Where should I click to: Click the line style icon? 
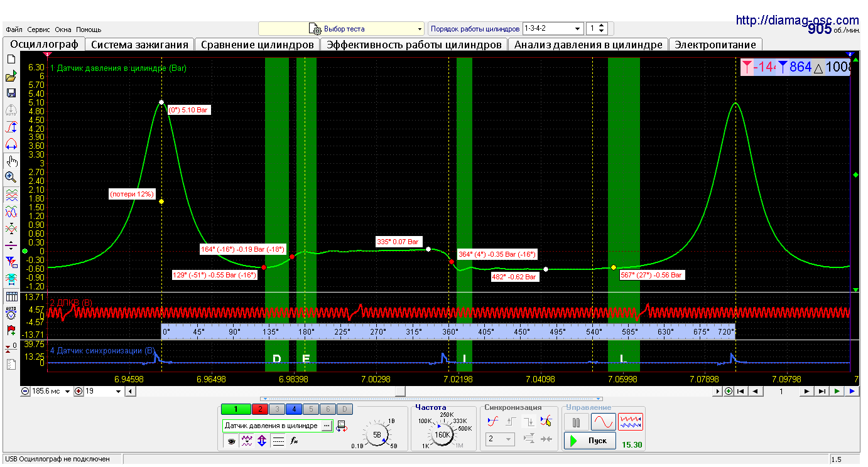(278, 441)
